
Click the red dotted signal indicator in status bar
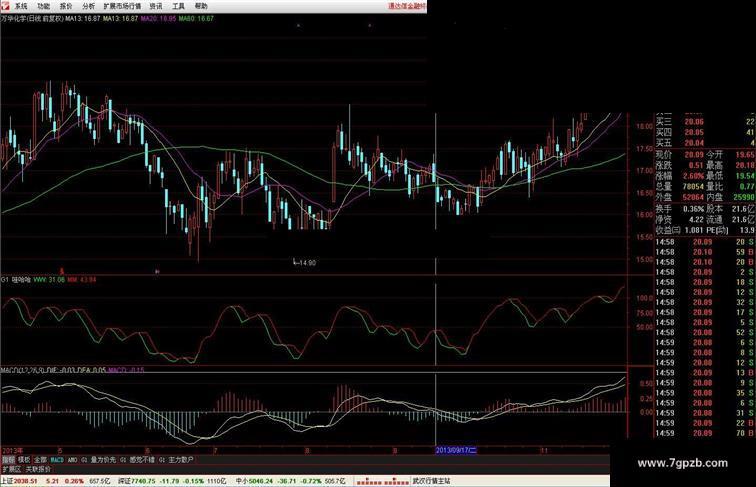383,481
